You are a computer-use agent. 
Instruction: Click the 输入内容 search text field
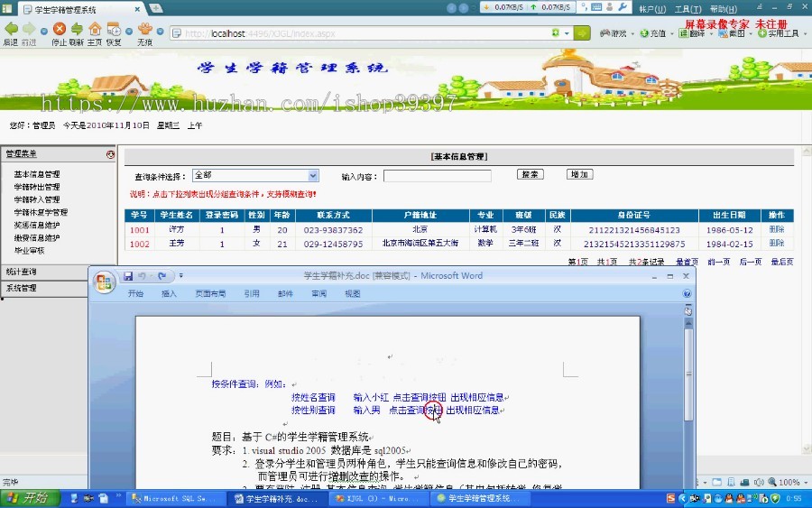(x=437, y=176)
